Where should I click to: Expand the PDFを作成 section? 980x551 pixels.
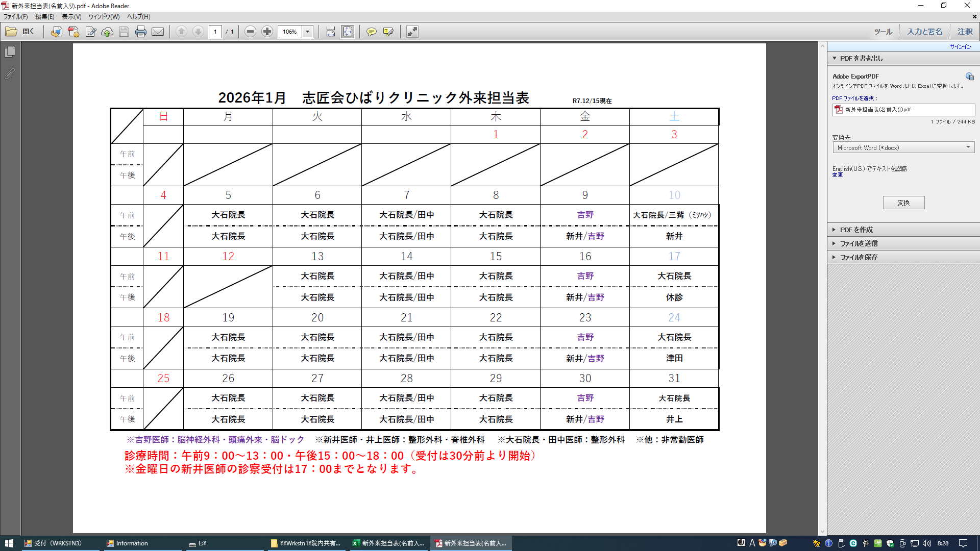point(856,230)
